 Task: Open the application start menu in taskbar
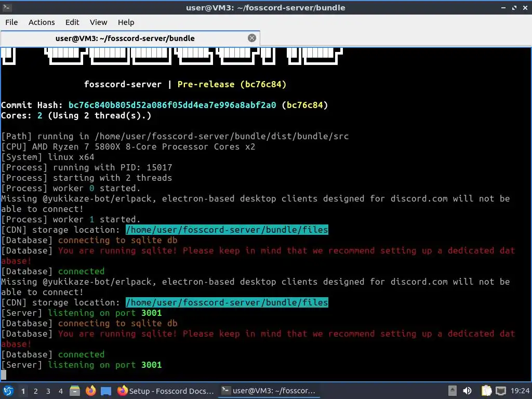click(8, 391)
